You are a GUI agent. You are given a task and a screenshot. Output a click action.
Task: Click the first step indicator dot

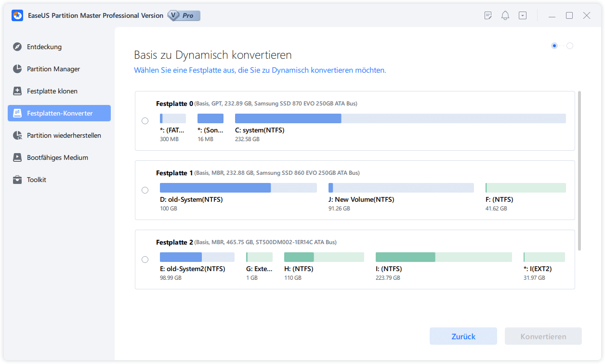coord(554,46)
